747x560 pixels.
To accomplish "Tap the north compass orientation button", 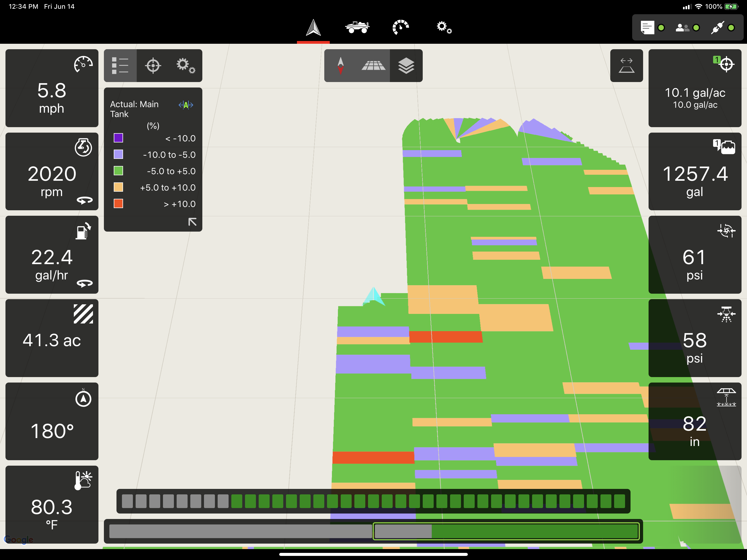I will (x=340, y=66).
